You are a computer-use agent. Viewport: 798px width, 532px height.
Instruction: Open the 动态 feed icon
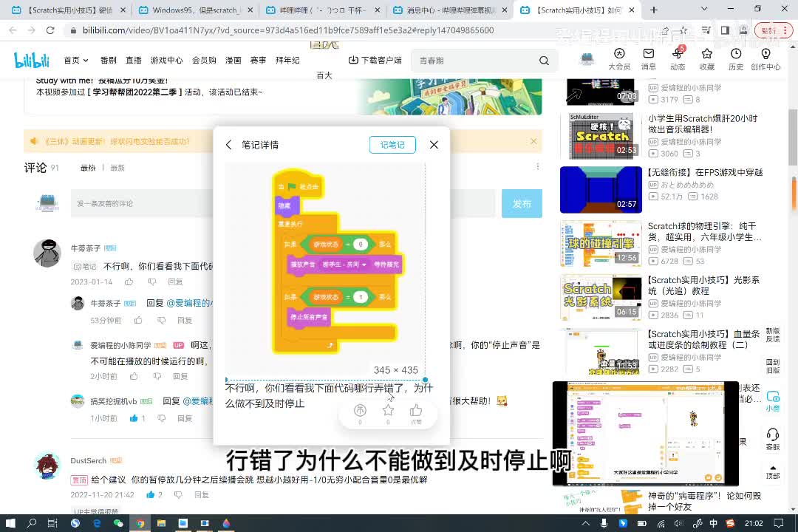pos(678,59)
